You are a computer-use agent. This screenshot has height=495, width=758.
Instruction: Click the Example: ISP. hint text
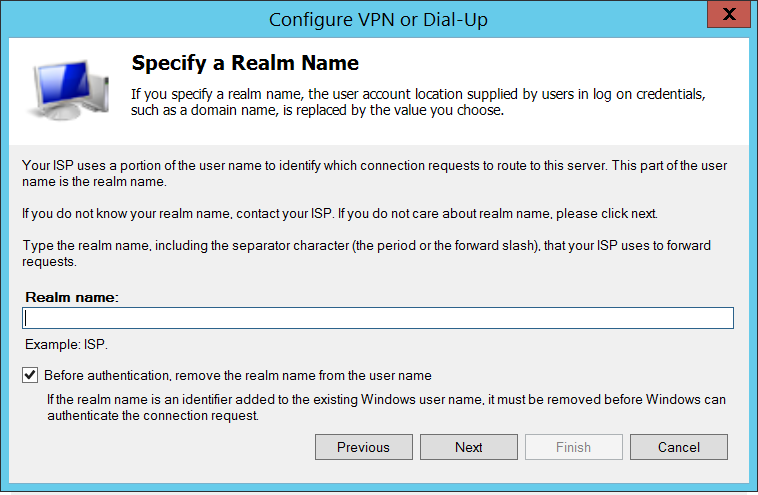click(67, 345)
